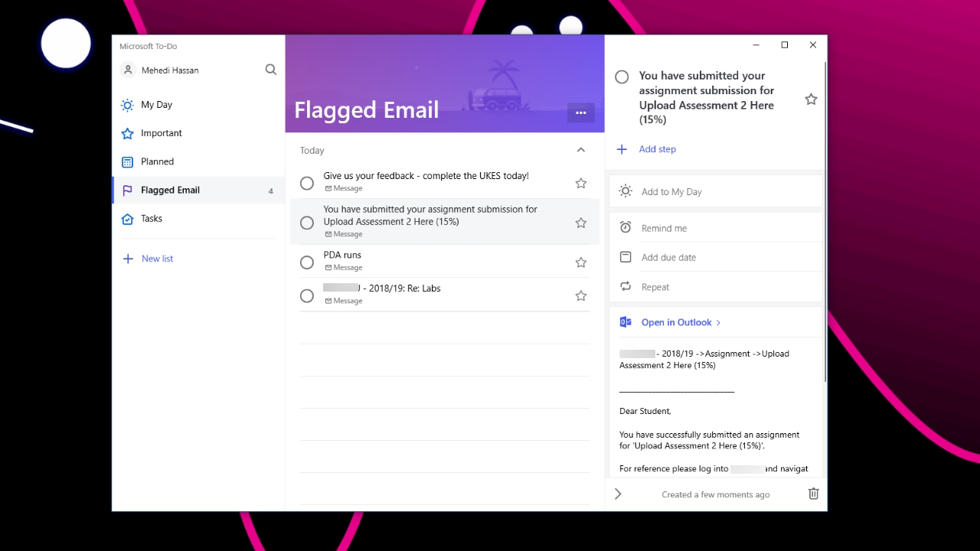
Task: Open the three-dot list options button
Action: [580, 113]
